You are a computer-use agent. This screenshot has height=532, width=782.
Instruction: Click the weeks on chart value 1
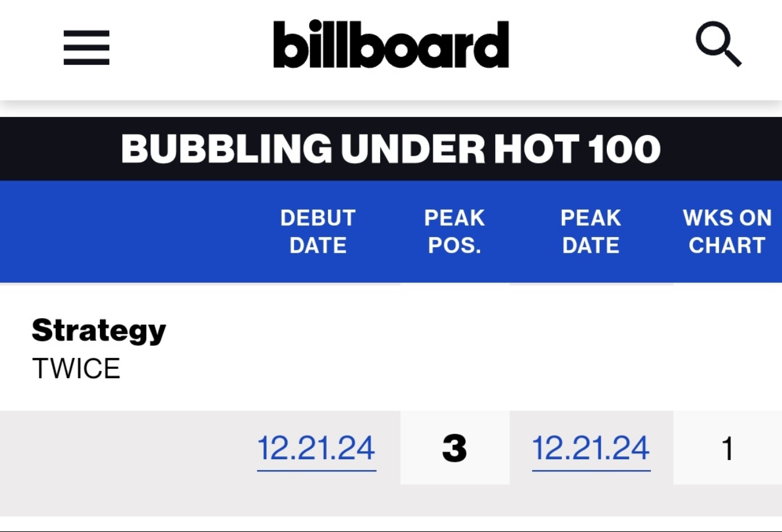click(x=727, y=449)
